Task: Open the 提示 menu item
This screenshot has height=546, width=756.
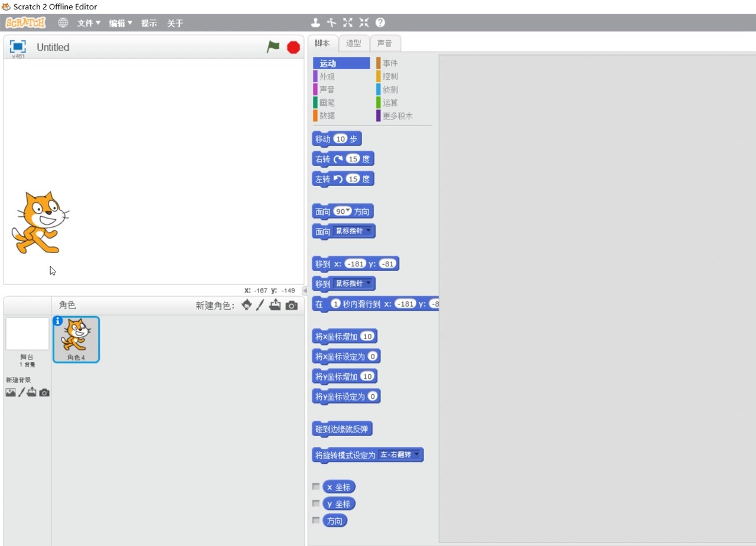Action: point(149,23)
